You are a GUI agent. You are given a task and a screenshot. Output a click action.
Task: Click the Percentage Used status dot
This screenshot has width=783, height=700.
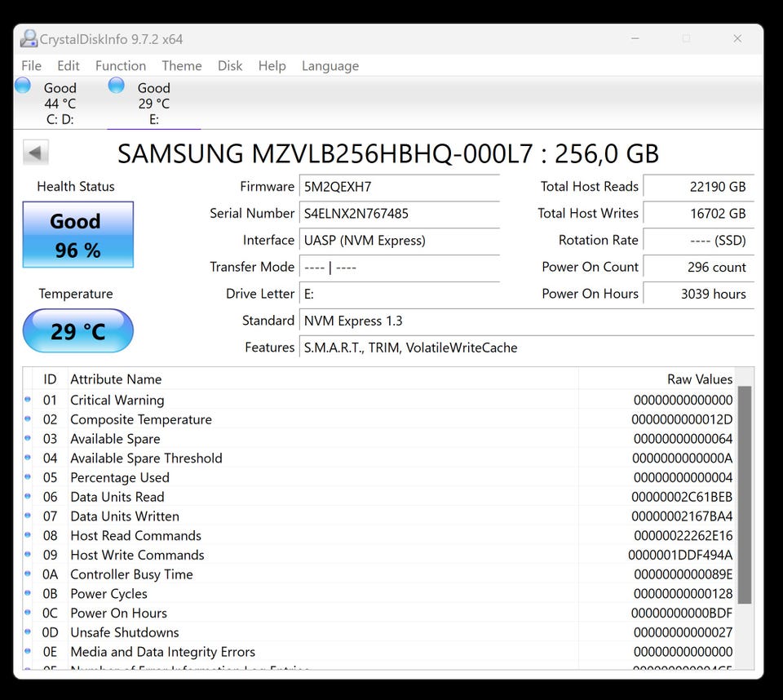pos(28,477)
